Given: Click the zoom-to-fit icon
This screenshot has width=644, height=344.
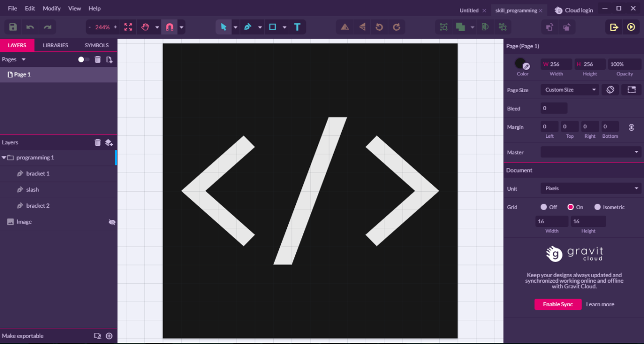Looking at the screenshot, I should (x=128, y=27).
